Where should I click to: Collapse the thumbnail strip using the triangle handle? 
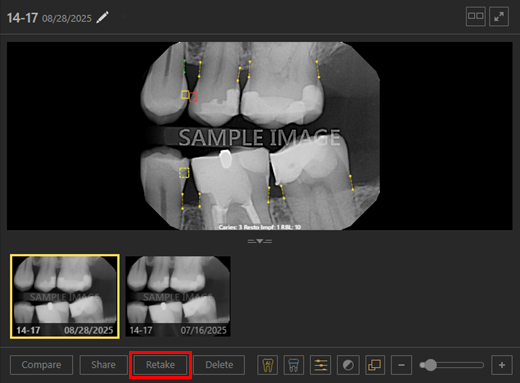pos(260,241)
